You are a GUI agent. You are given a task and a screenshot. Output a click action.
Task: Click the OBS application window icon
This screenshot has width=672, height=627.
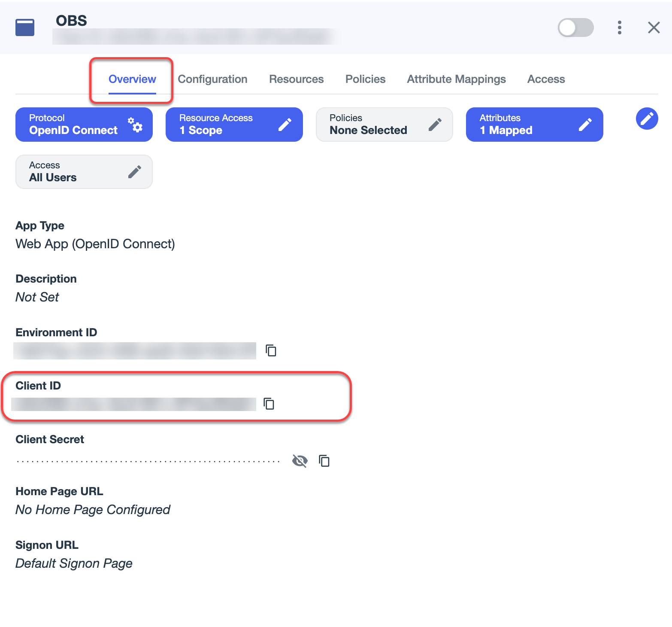coord(25,27)
